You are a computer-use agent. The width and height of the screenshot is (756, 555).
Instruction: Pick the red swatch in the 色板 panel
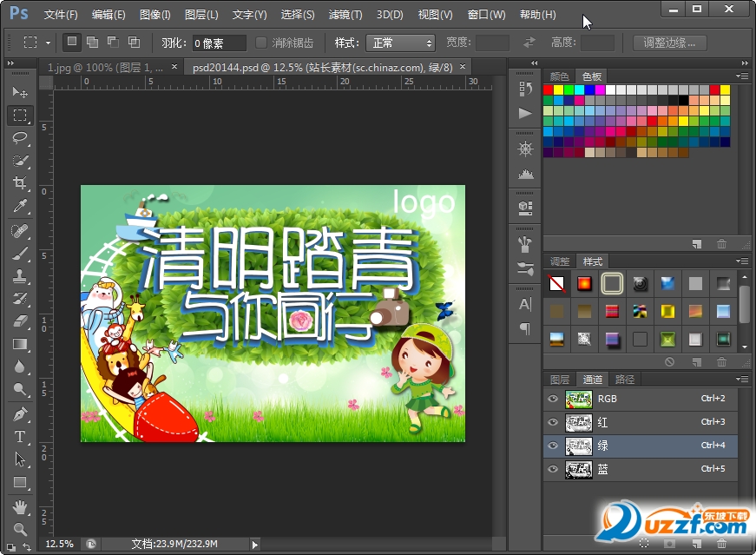tap(549, 89)
